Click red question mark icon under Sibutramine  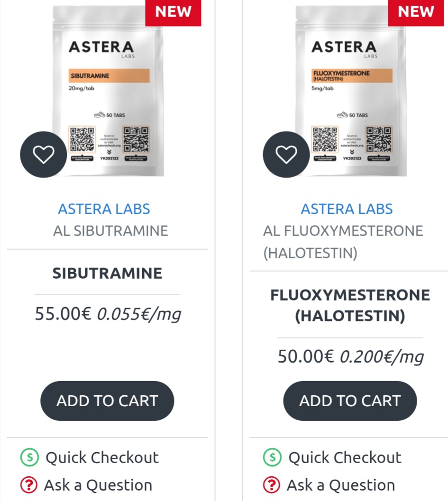28,485
